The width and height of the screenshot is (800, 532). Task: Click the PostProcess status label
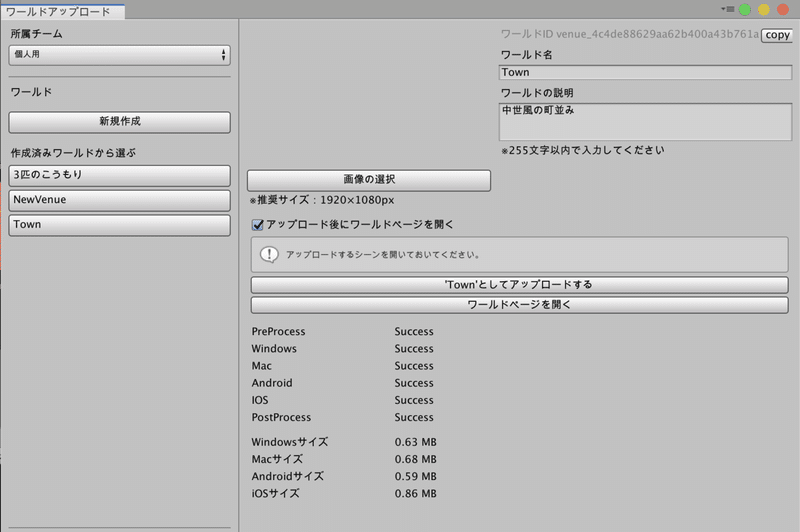click(x=281, y=417)
